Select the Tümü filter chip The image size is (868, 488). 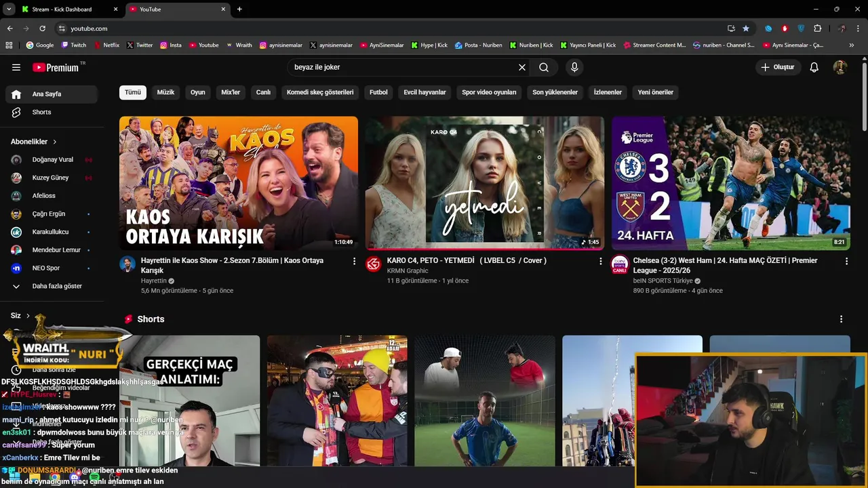pos(133,92)
